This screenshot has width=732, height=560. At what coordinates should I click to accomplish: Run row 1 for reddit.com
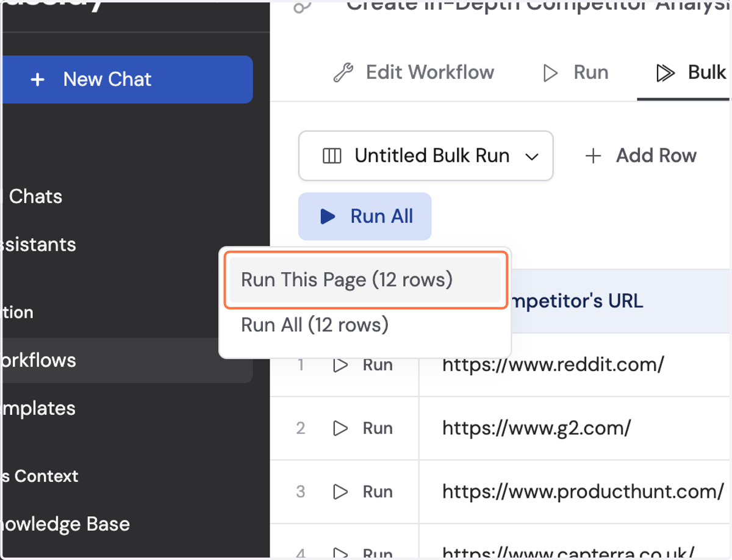pos(363,365)
